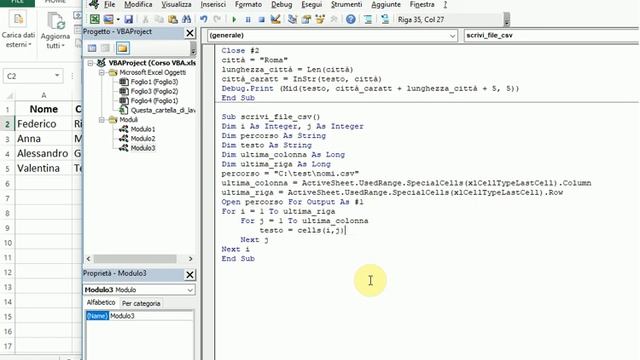Viewport: 640px width, 360px height.
Task: Collapse the Microsoft Excel Oggetti folder
Action: (102, 72)
